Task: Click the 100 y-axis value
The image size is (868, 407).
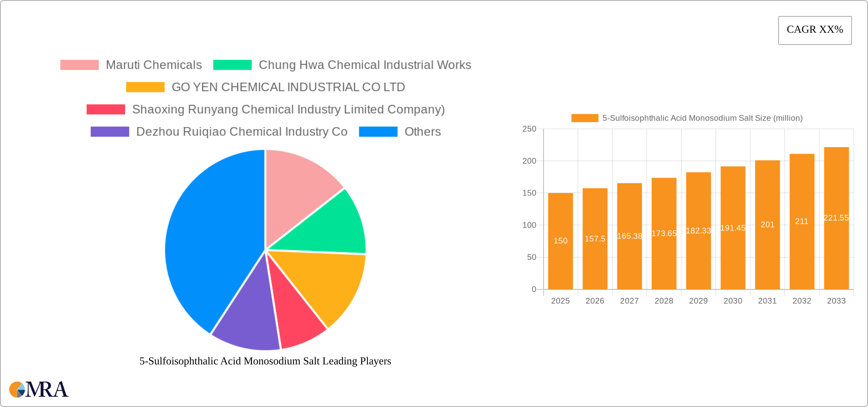Action: click(x=529, y=225)
